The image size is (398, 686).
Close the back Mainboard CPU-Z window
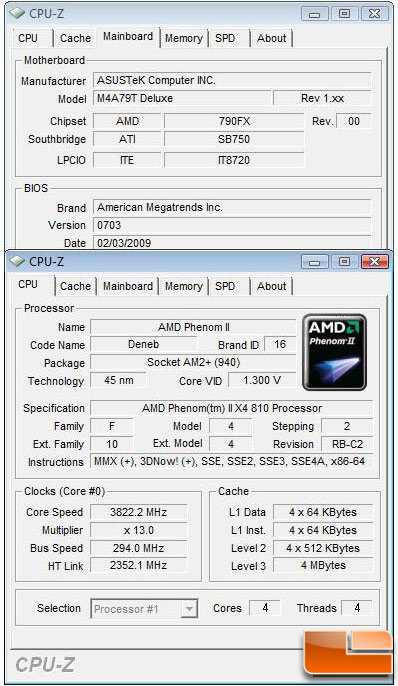(374, 14)
